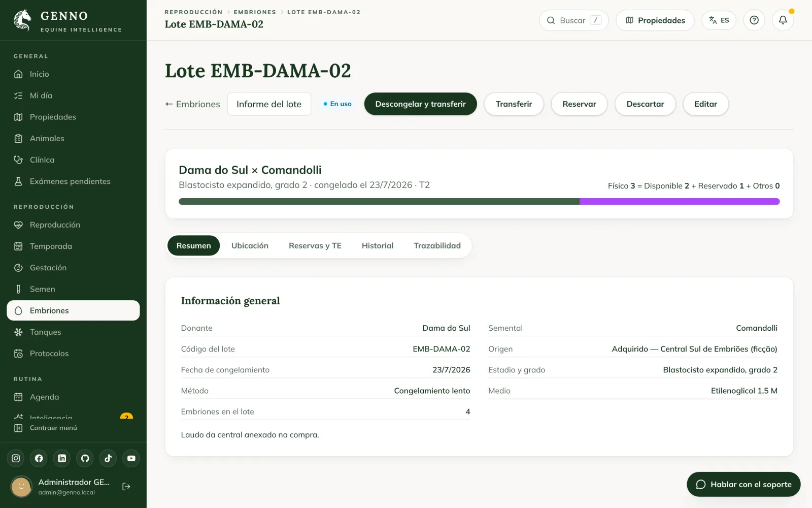Go back via the ← Embriones link
Image resolution: width=812 pixels, height=508 pixels.
coord(193,104)
